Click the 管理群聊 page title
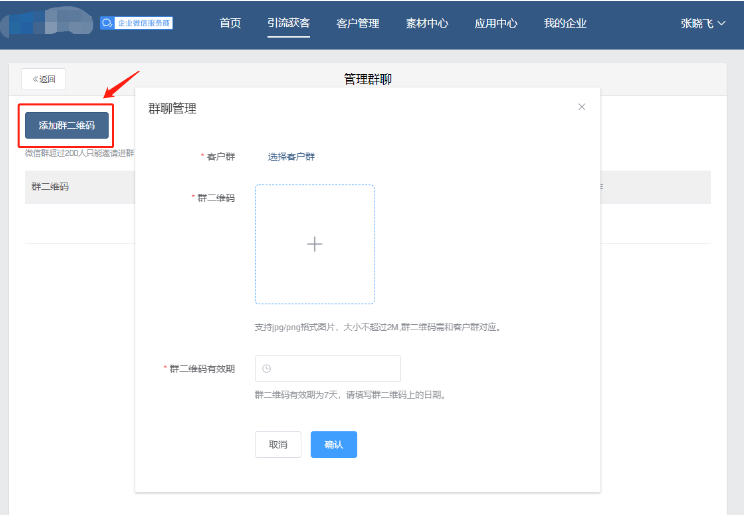The image size is (744, 515). click(371, 79)
